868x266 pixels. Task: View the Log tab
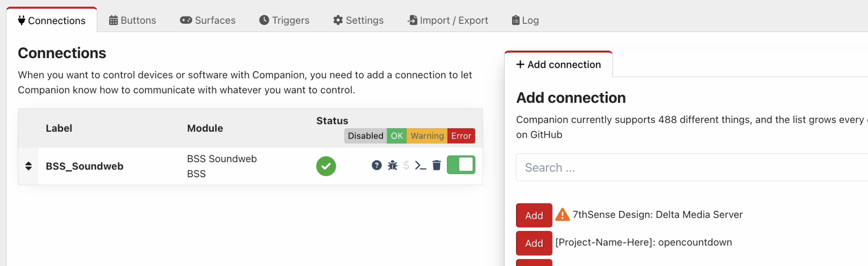(x=525, y=20)
